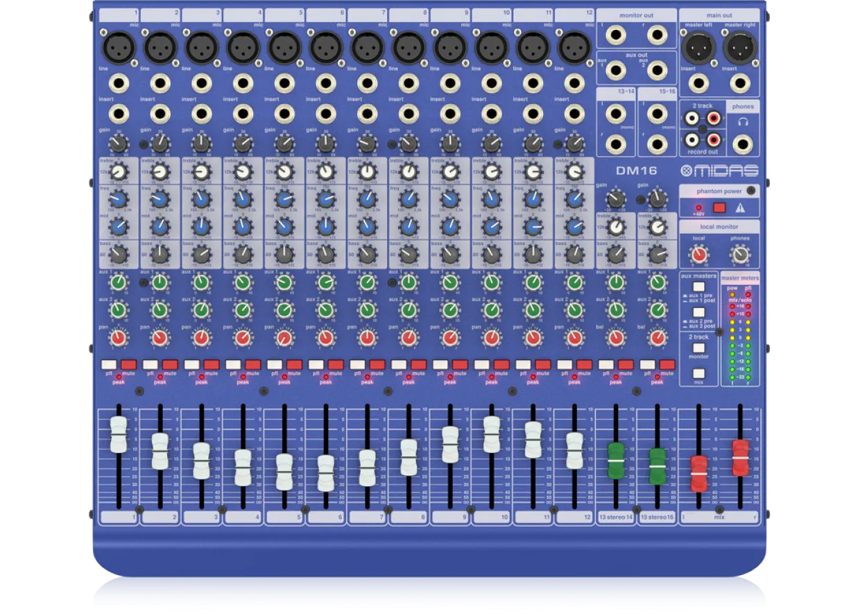Click the red 2 track right RCA jack

coord(714,119)
